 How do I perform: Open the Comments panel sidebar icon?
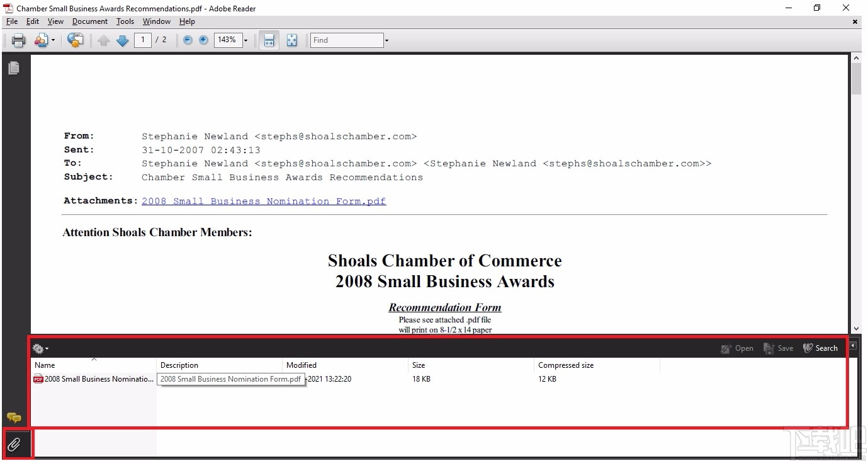[14, 418]
